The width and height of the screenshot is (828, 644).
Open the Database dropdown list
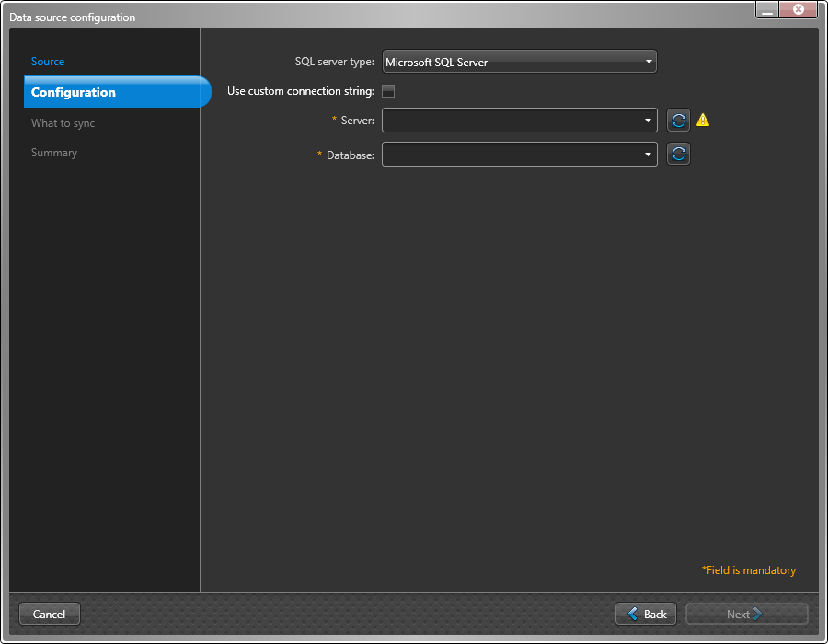point(649,154)
